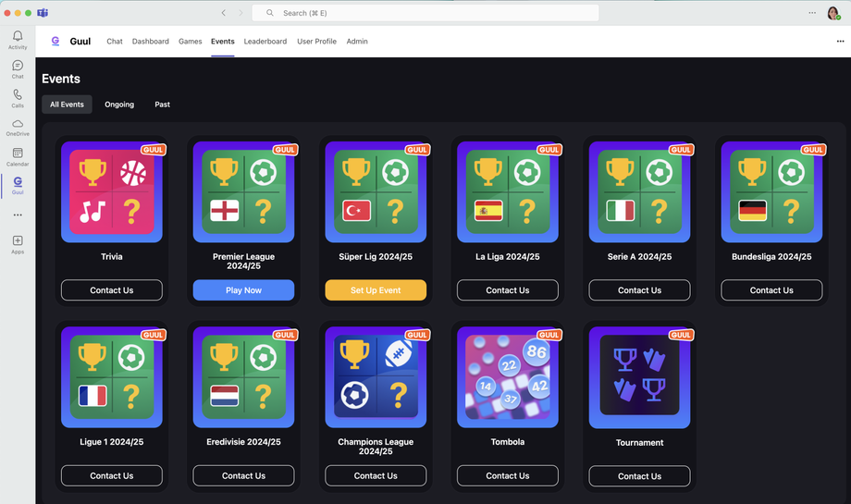Viewport: 851px width, 504px height.
Task: Open the Ligue 1 2024/25 thumbnail
Action: click(x=112, y=377)
